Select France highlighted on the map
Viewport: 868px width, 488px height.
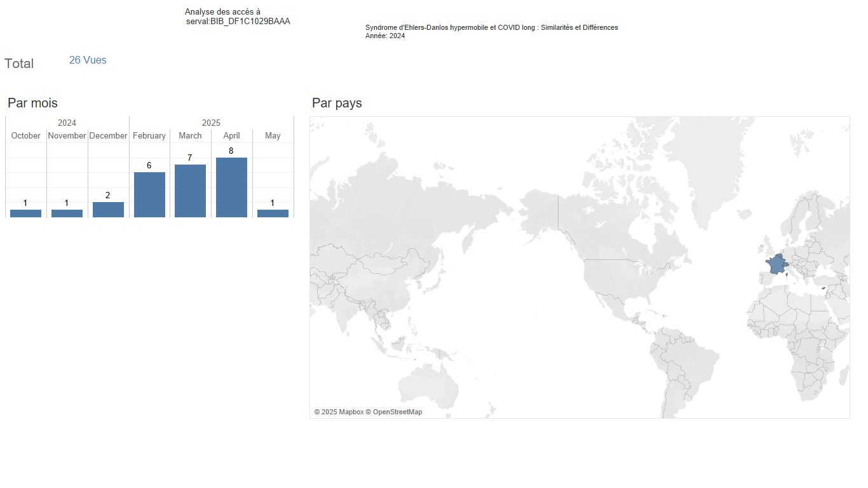[775, 264]
